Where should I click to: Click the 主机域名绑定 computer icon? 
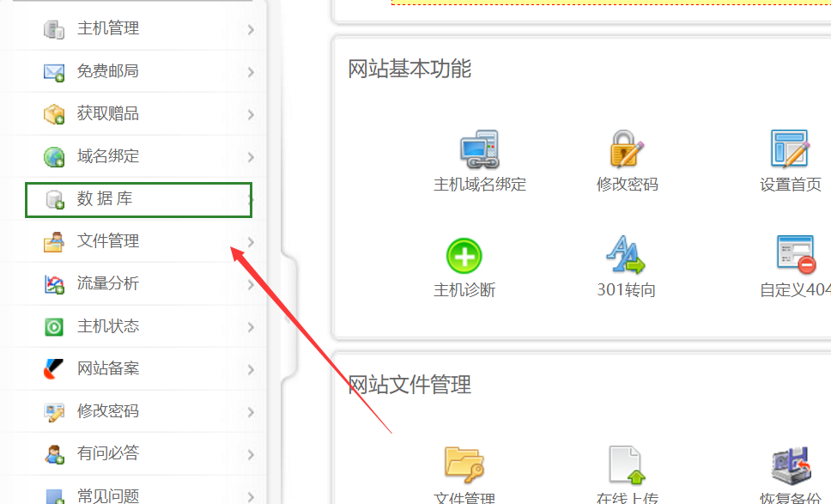[x=479, y=149]
